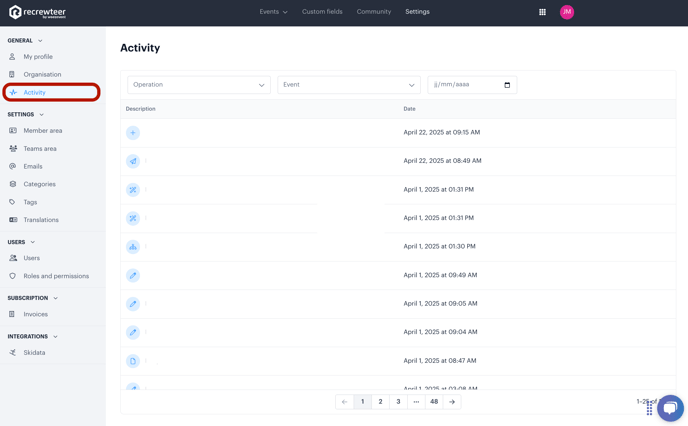Screen dimensions: 688x426
Task: Go to next page with arrow button
Action: [452, 402]
